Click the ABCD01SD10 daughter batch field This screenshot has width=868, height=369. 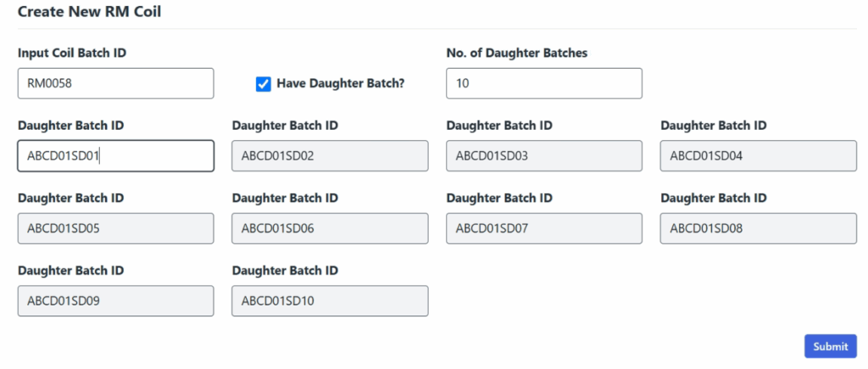[329, 300]
